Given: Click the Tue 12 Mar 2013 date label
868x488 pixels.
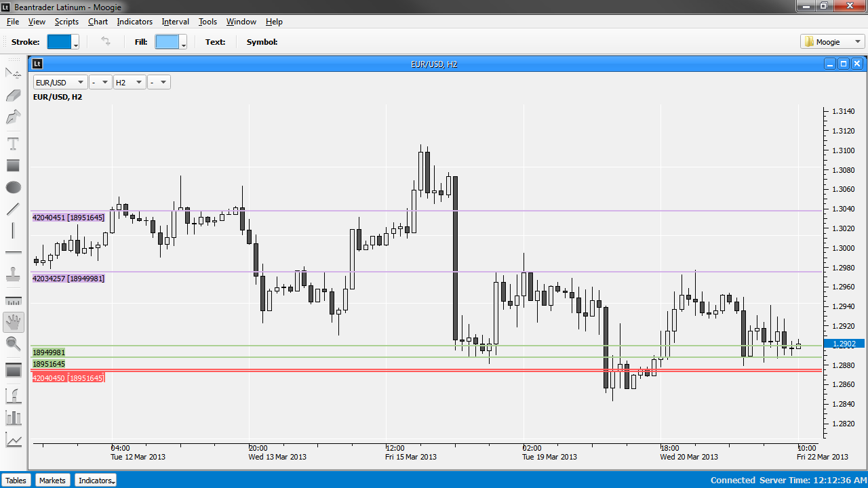Looking at the screenshot, I should click(138, 457).
